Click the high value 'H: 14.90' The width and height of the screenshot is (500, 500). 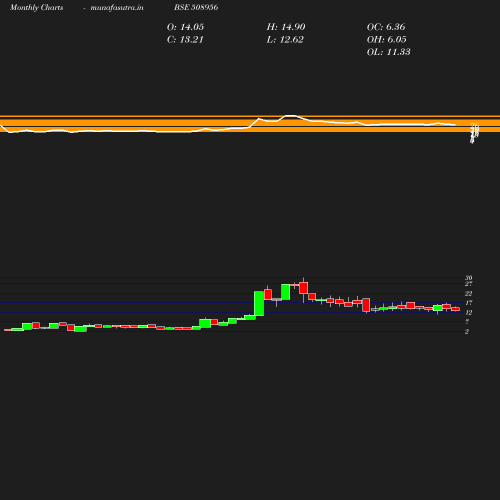[x=286, y=27]
